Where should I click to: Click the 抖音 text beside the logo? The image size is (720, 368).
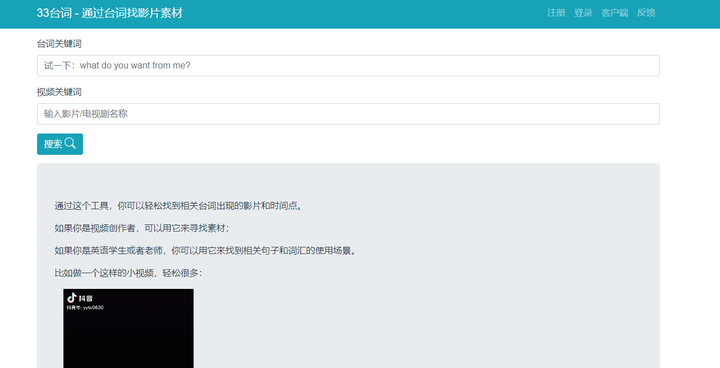click(x=86, y=299)
